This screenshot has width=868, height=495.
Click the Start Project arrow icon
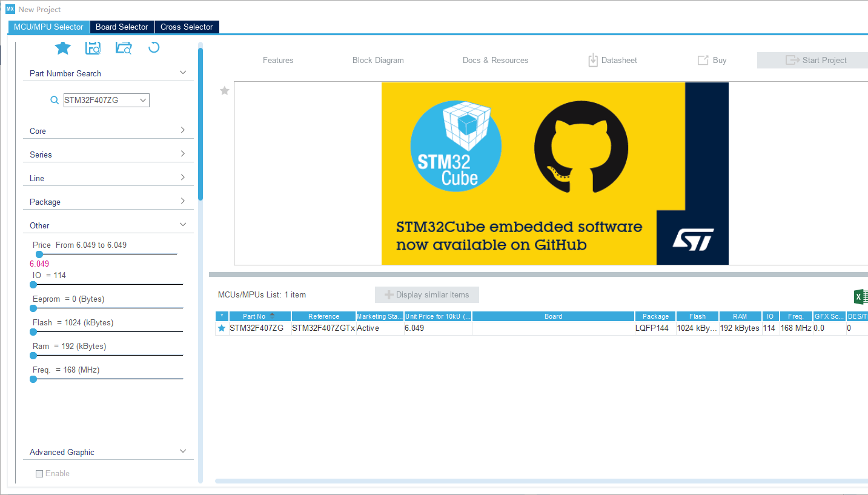point(792,60)
